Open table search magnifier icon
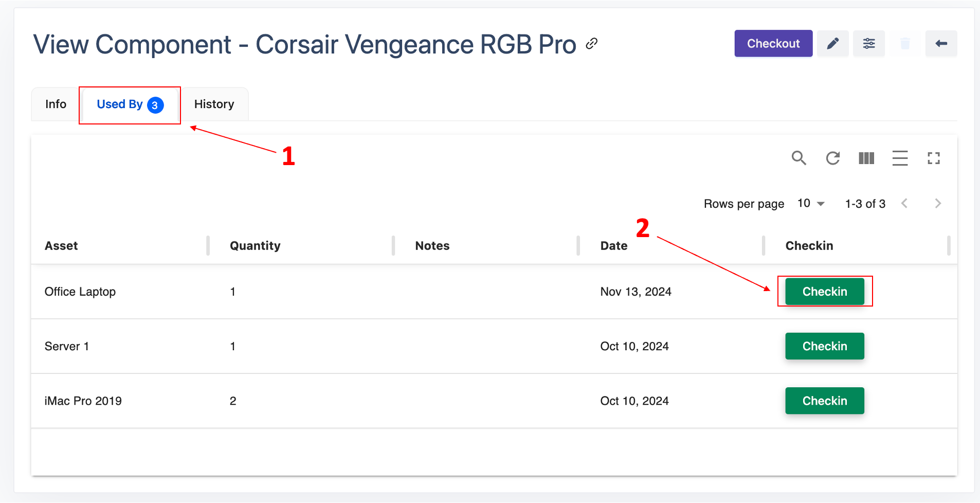 pyautogui.click(x=798, y=158)
